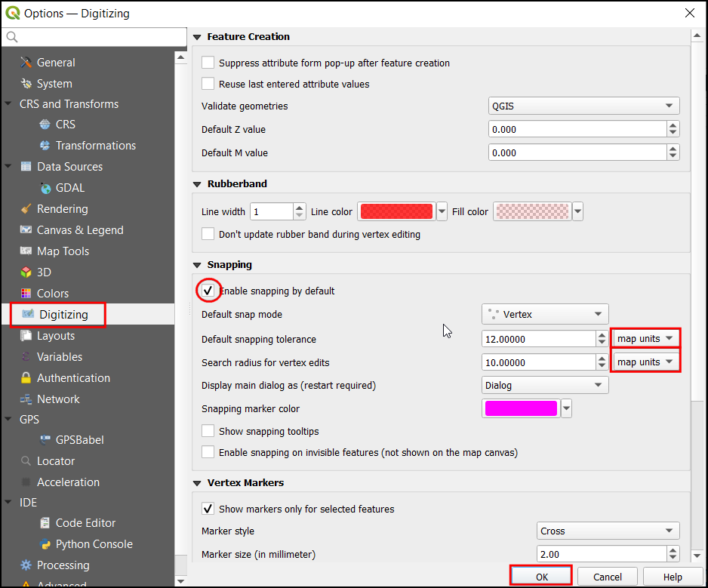Select Map Tools in the options list

point(63,251)
